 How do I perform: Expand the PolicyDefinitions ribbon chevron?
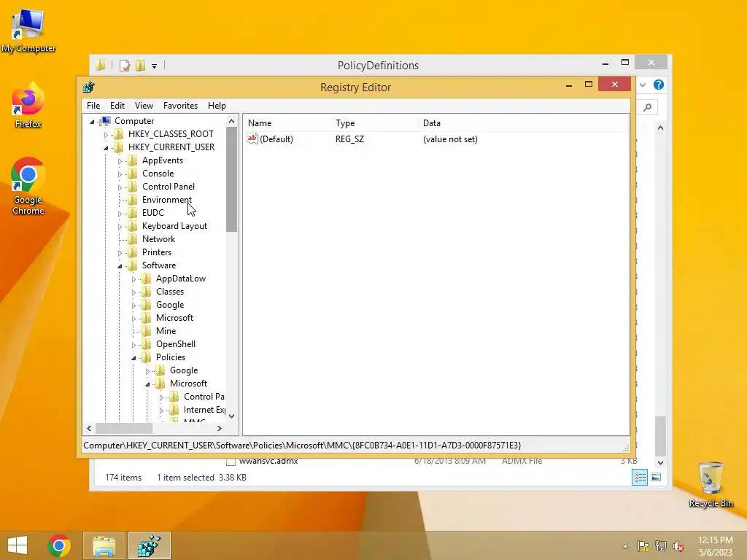[x=643, y=85]
